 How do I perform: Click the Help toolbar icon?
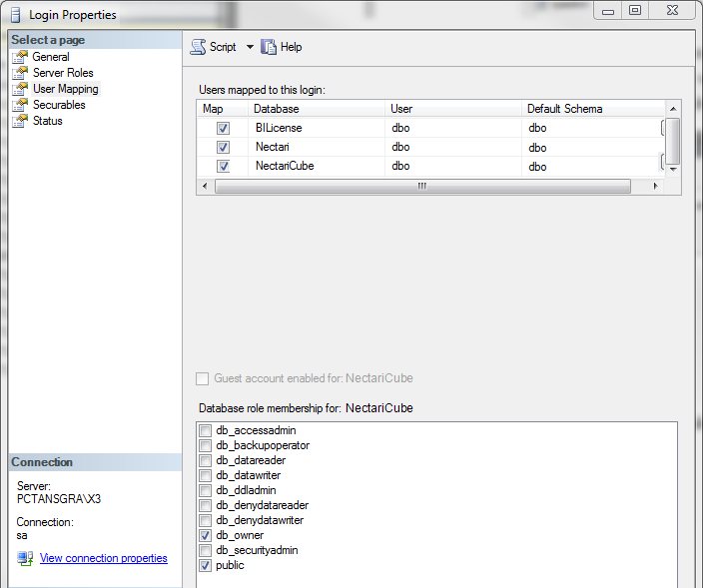(x=269, y=47)
